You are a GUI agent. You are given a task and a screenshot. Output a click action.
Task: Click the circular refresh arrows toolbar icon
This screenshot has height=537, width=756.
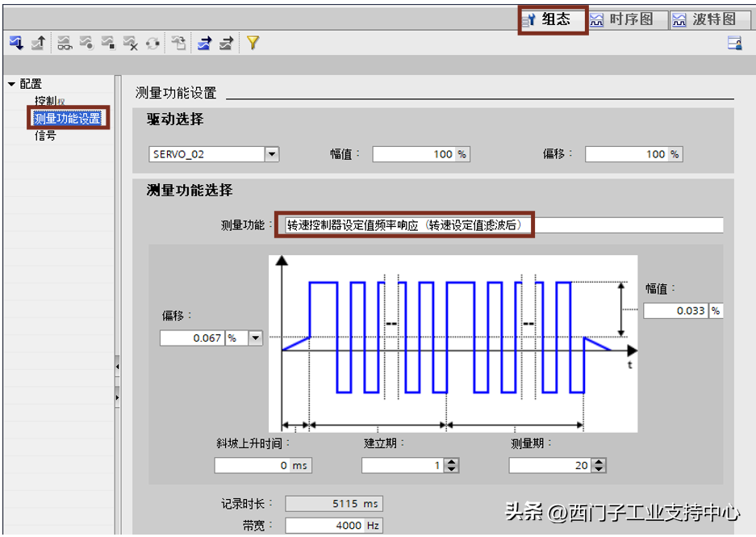[x=152, y=44]
